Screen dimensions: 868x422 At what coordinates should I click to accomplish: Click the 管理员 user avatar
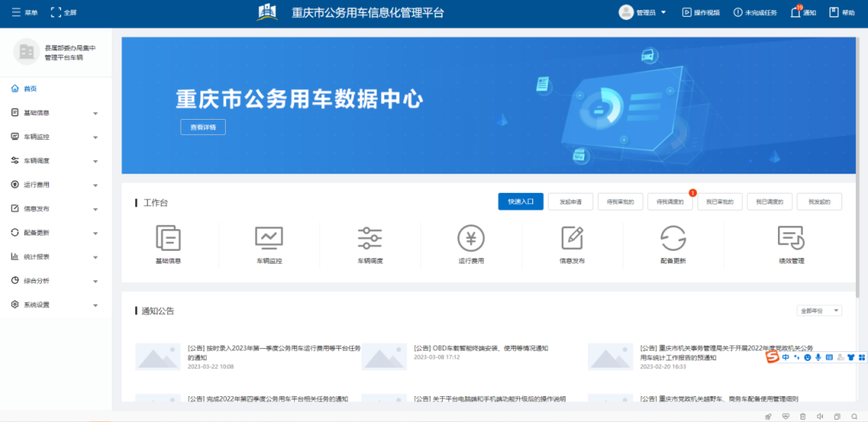pos(625,12)
